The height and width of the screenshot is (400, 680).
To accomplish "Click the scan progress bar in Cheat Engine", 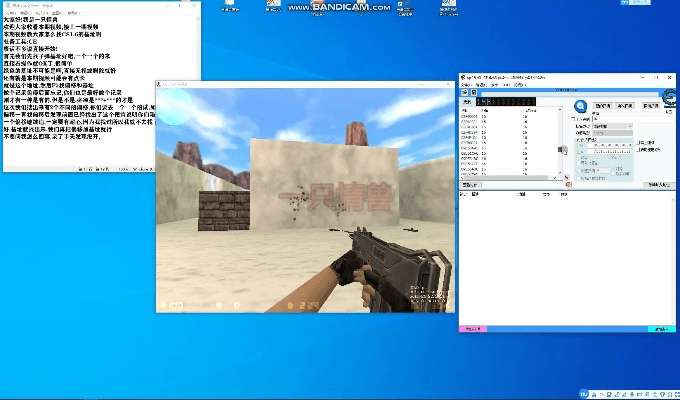I will [x=570, y=94].
